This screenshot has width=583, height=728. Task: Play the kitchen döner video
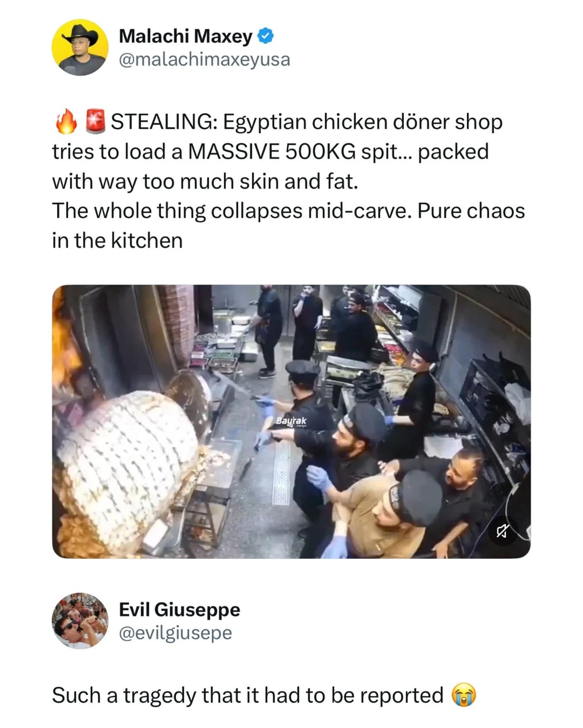[x=291, y=421]
